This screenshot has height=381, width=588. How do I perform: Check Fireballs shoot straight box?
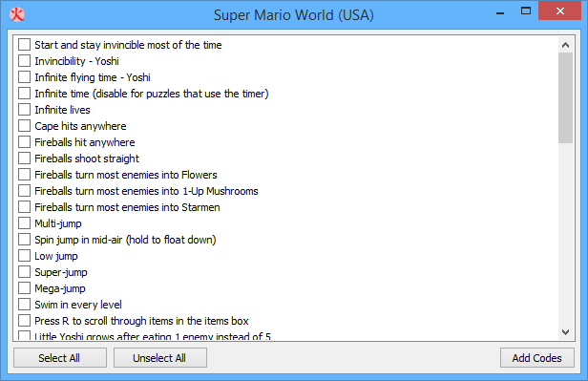coord(25,159)
